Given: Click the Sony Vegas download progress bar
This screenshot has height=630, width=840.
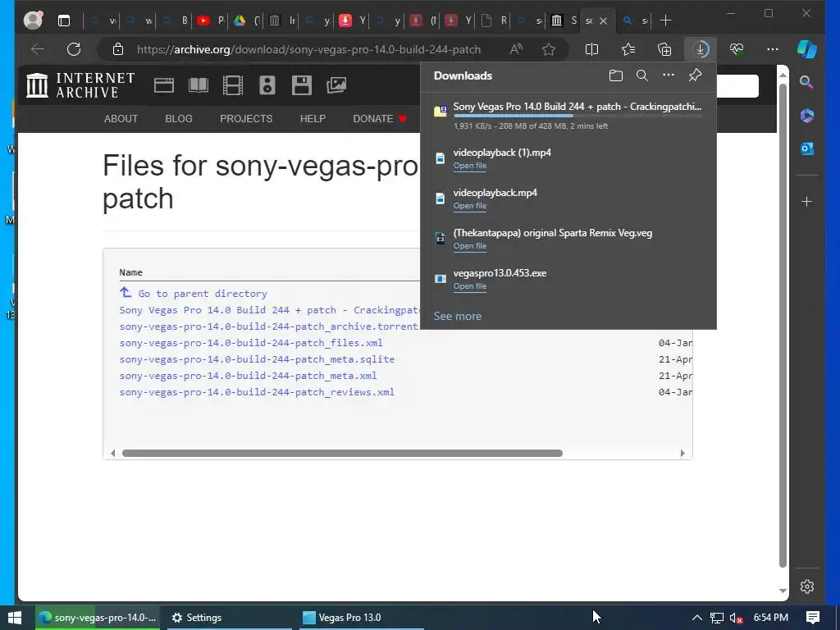Looking at the screenshot, I should point(577,116).
